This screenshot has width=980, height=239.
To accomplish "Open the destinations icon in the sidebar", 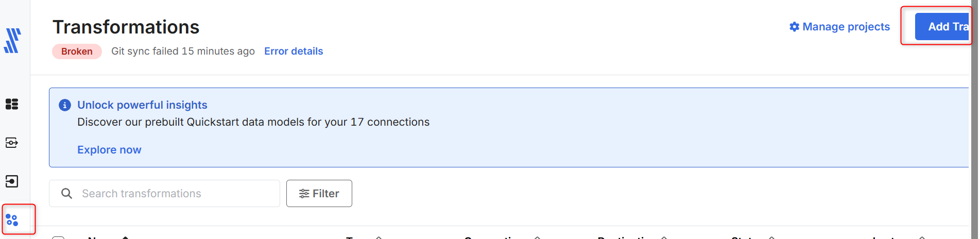I will point(12,181).
